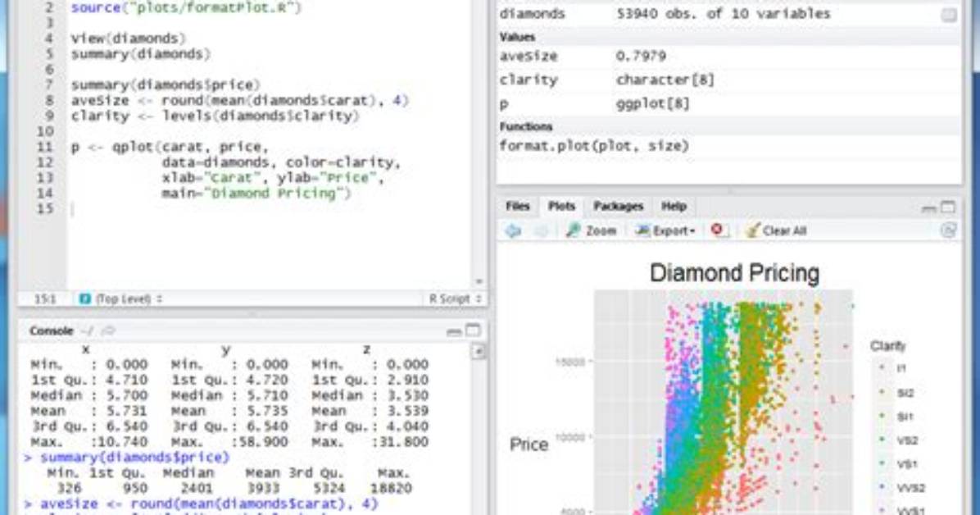This screenshot has height=515, width=980.
Task: Click the SI2 legend color swatch
Action: pyautogui.click(x=882, y=392)
